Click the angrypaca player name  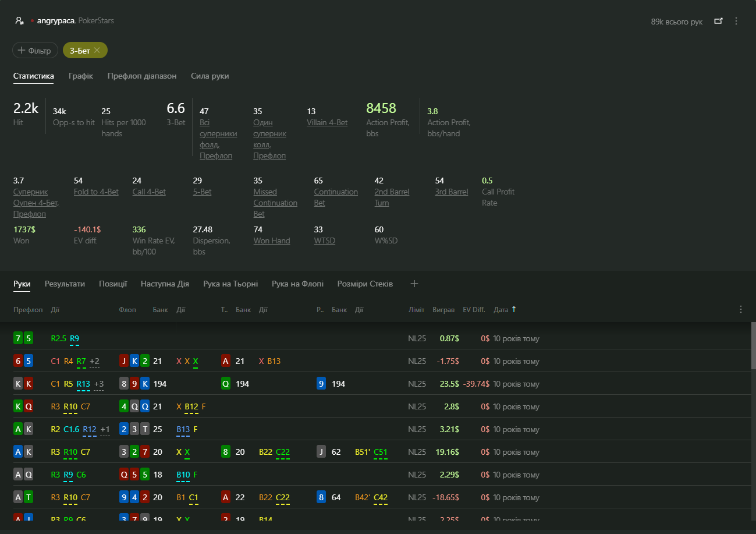tap(55, 21)
